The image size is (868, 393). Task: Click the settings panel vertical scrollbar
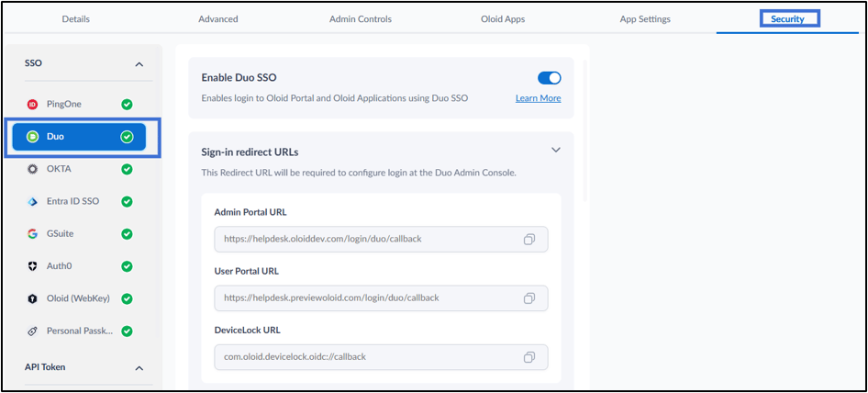[x=585, y=130]
